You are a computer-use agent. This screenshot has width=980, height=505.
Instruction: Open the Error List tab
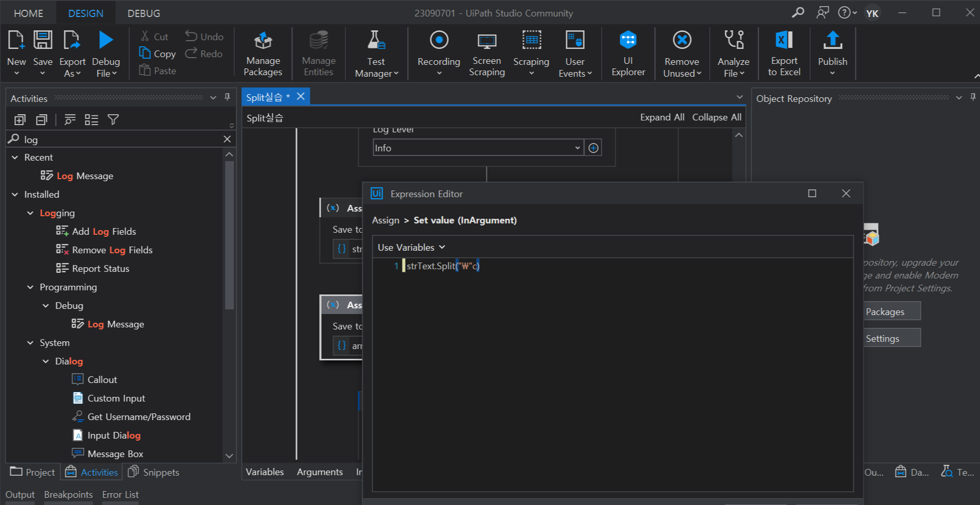[x=120, y=495]
